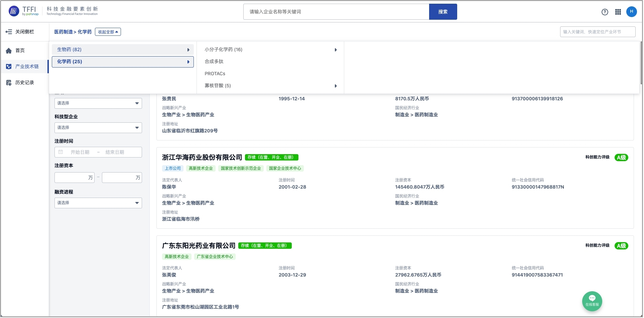The image size is (644, 318).
Task: Click the 开始日期 start date field
Action: 80,152
